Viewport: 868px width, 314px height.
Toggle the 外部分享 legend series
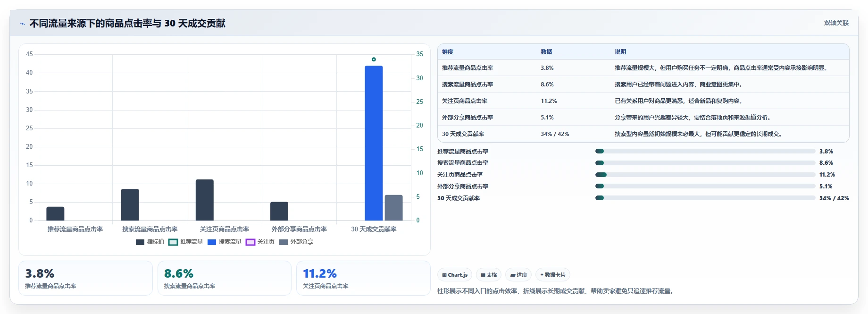point(296,242)
